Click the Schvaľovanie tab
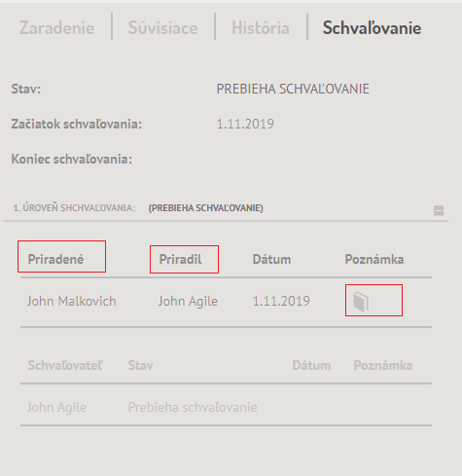 [x=372, y=28]
